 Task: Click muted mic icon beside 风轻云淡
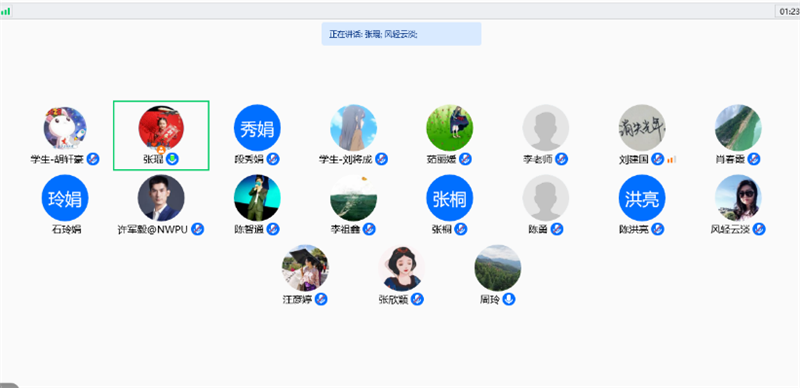759,229
